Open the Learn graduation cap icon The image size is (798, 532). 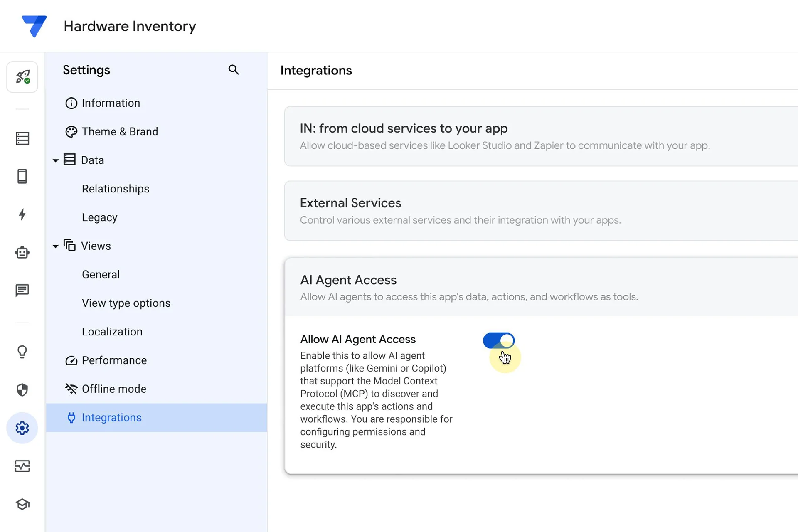pyautogui.click(x=22, y=504)
